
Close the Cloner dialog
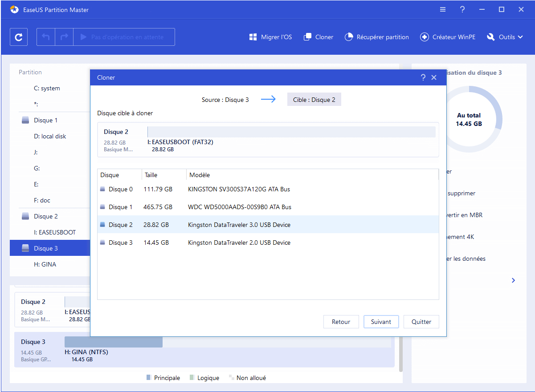pos(434,77)
